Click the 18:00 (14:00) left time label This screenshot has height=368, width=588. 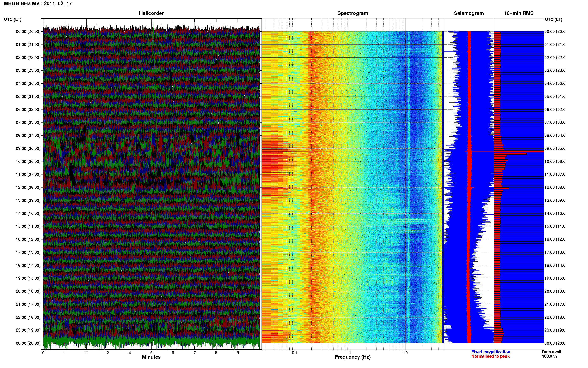28,265
